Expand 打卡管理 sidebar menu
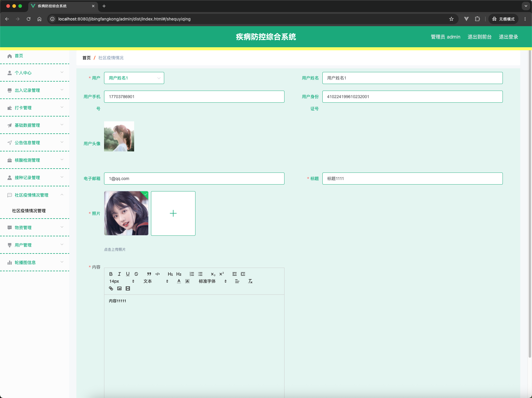This screenshot has width=532, height=398. (35, 108)
